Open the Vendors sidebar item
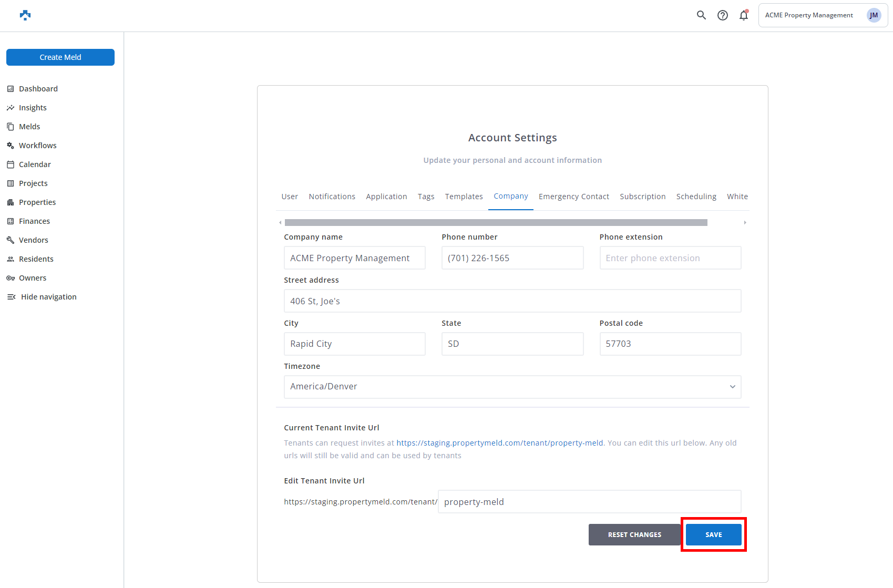The width and height of the screenshot is (893, 588). click(x=33, y=240)
